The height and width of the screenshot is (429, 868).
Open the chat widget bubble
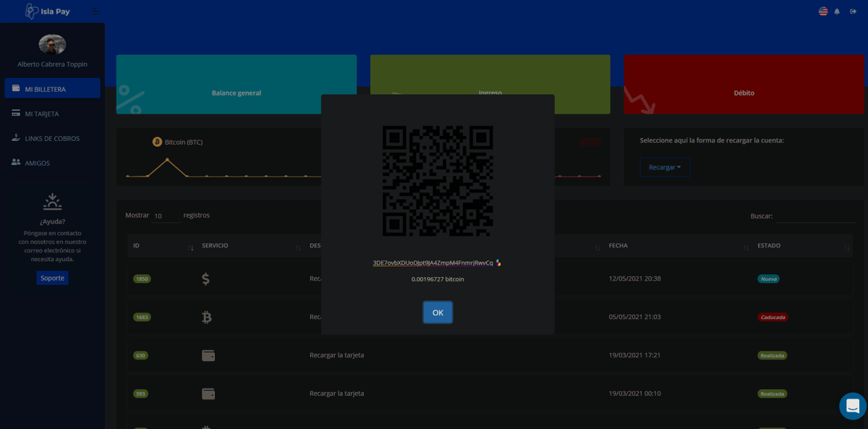pyautogui.click(x=853, y=406)
